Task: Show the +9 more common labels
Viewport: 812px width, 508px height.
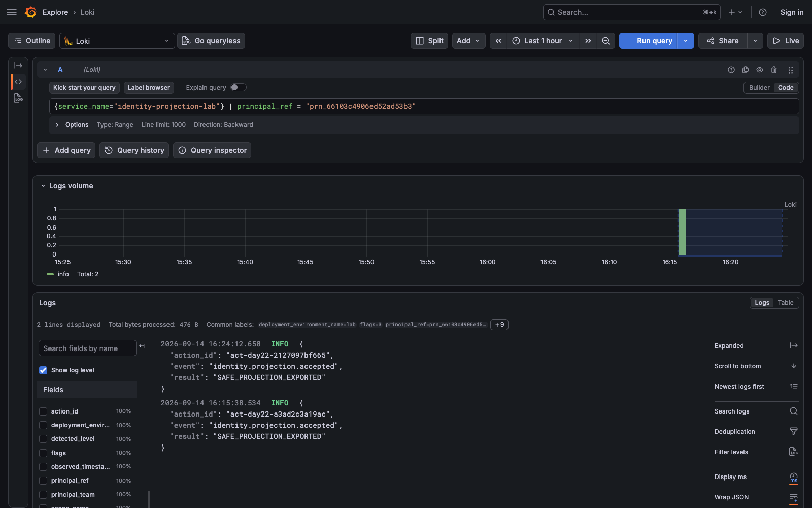Action: [x=499, y=325]
